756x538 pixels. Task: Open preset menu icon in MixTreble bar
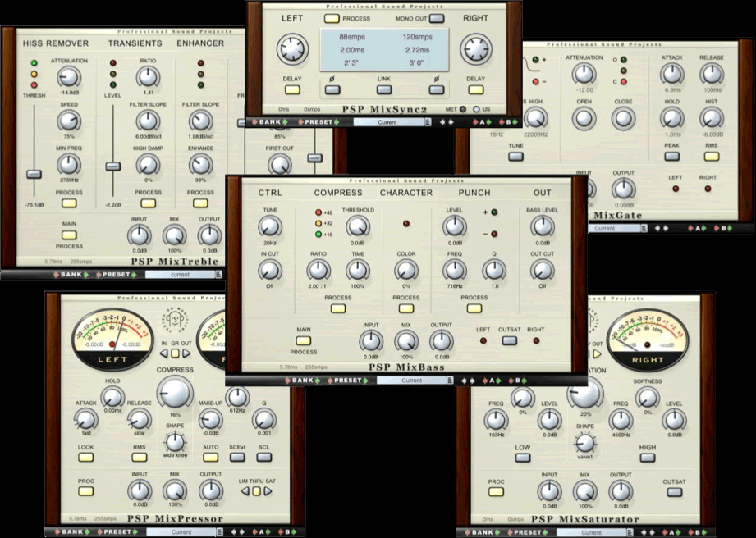click(x=218, y=275)
